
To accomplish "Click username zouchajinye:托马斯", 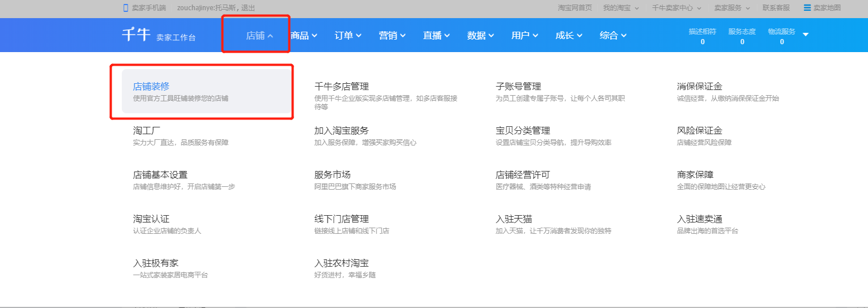I will click(208, 8).
